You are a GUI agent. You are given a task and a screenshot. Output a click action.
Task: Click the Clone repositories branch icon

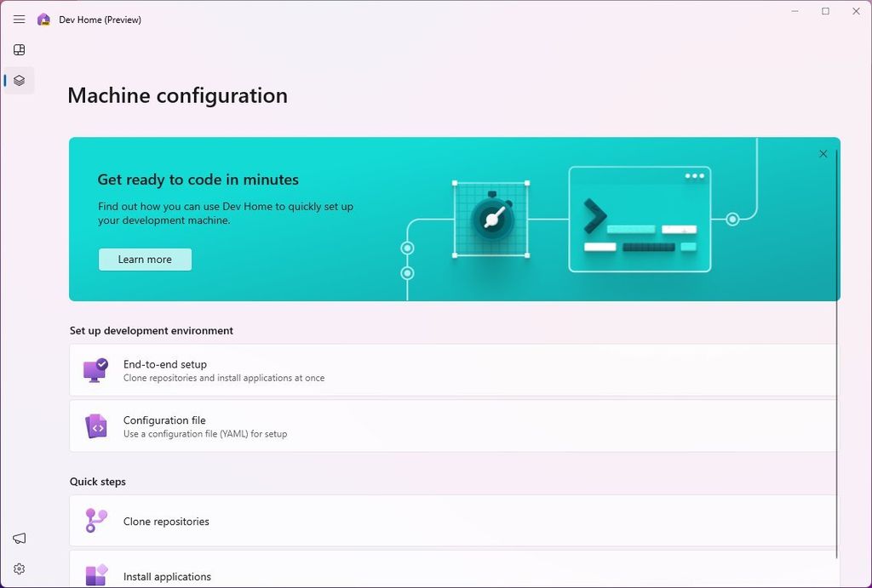tap(95, 521)
